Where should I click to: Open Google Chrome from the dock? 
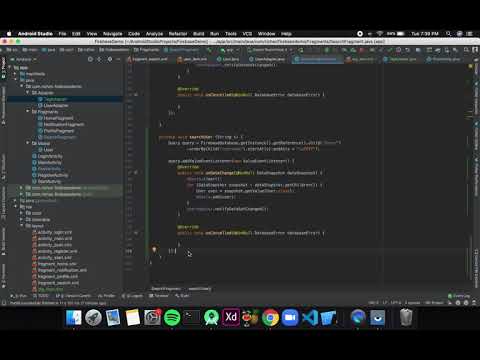coord(270,317)
